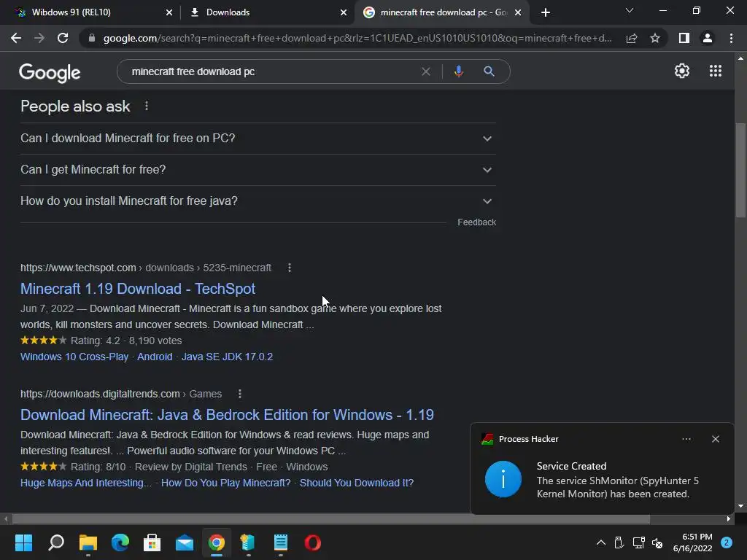Open the Java SE JDK 17.0.2 sitelink
The image size is (747, 560).
pyautogui.click(x=228, y=357)
